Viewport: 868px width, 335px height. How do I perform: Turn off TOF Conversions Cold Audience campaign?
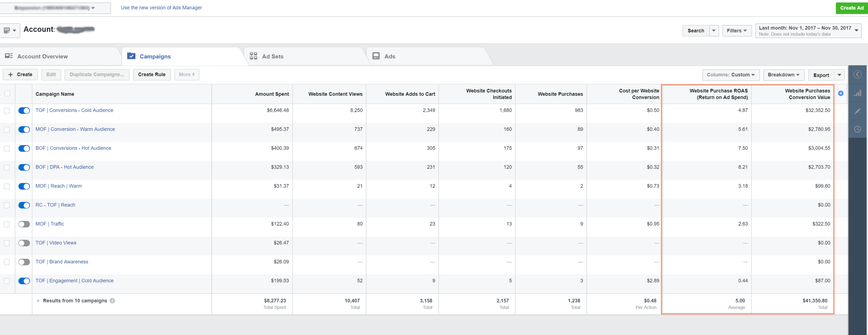(24, 110)
